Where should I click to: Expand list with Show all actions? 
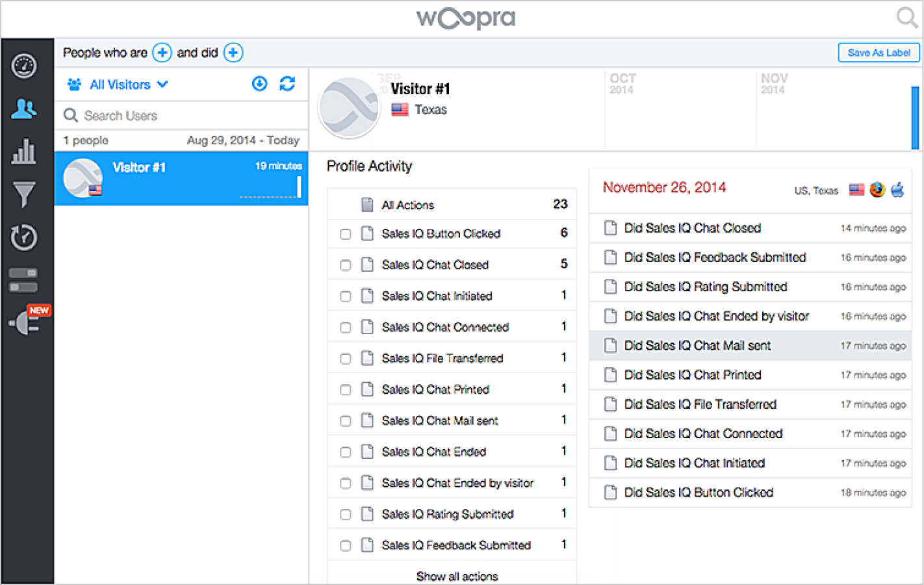coord(457,576)
